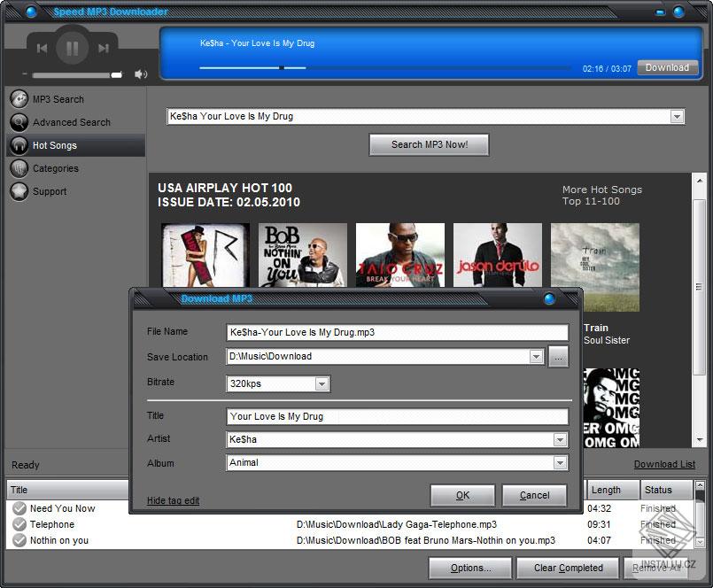Open the Bitrate dropdown in Download MP3 dialog
Image resolution: width=713 pixels, height=588 pixels.
pos(322,383)
